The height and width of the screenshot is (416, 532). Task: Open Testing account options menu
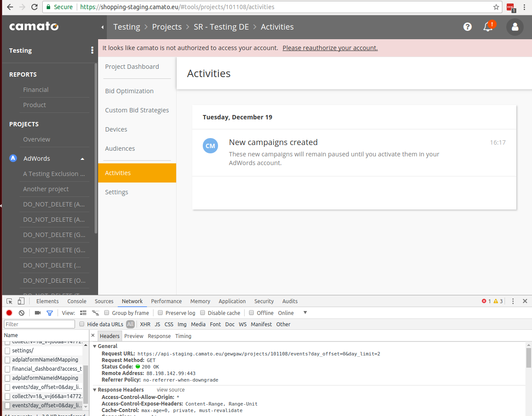[x=92, y=50]
